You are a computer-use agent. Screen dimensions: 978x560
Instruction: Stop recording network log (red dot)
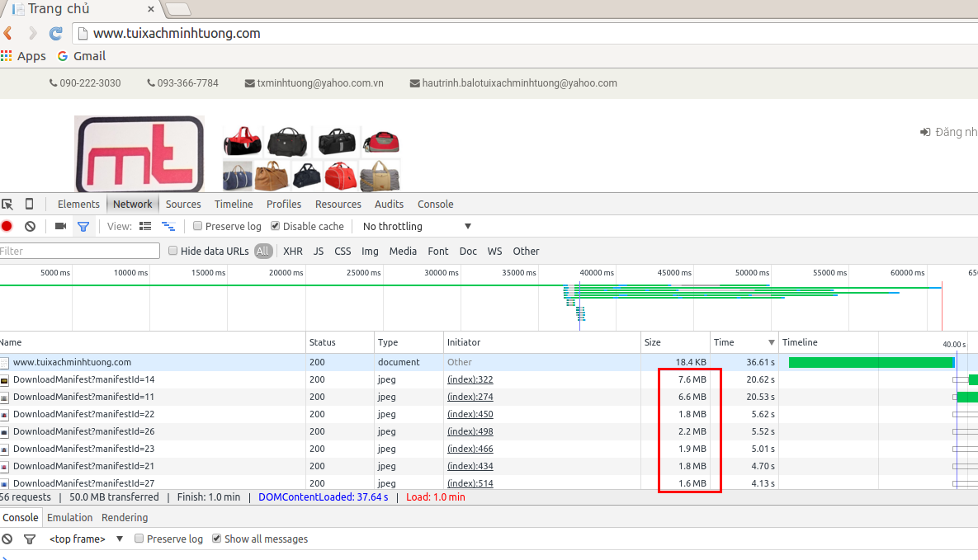[x=7, y=226]
